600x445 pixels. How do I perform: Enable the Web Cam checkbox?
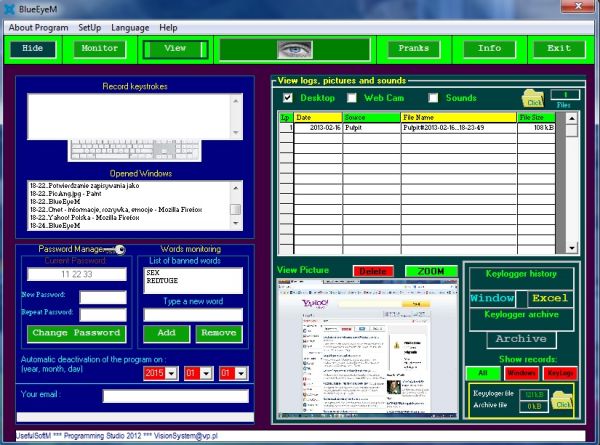coord(352,98)
